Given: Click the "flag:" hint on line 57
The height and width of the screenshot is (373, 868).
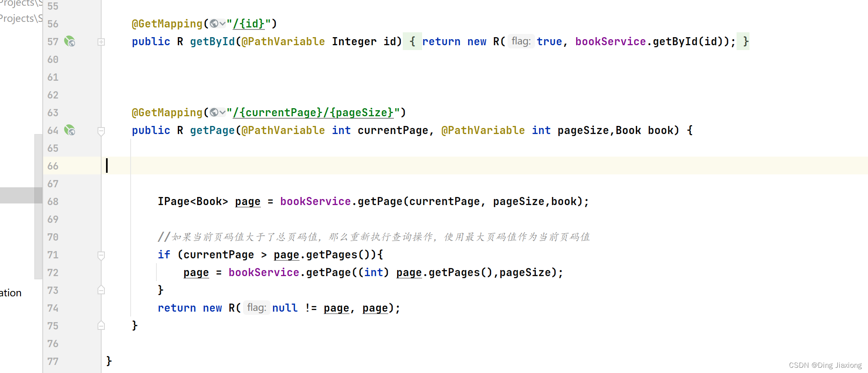Looking at the screenshot, I should (521, 41).
